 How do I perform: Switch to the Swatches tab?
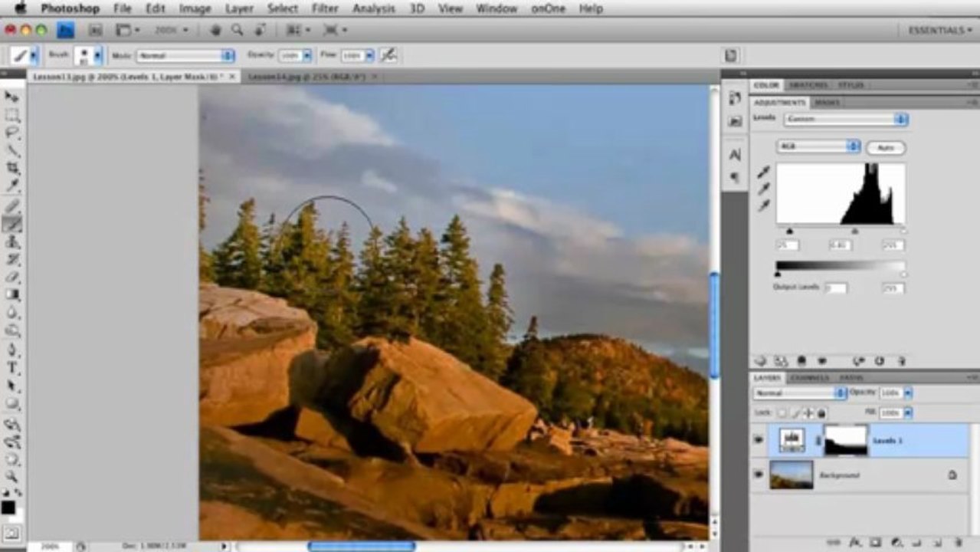(x=808, y=85)
